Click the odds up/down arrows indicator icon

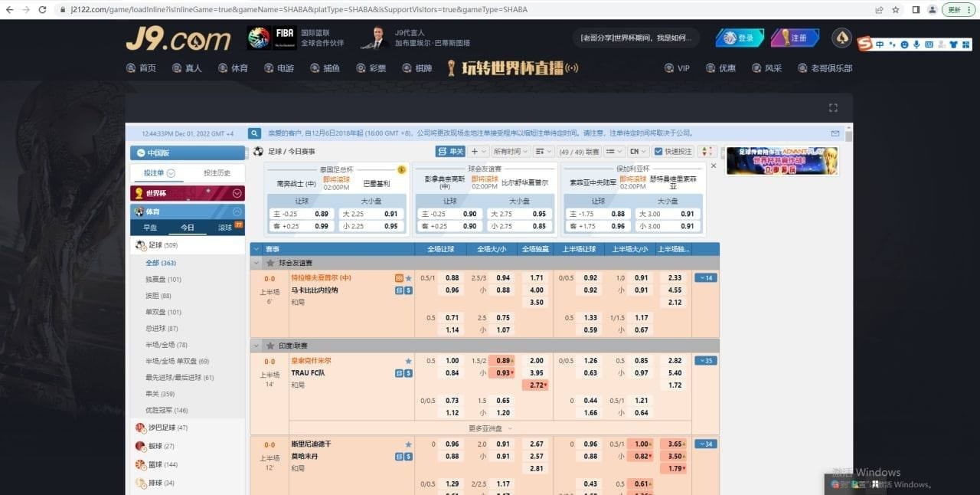[706, 152]
